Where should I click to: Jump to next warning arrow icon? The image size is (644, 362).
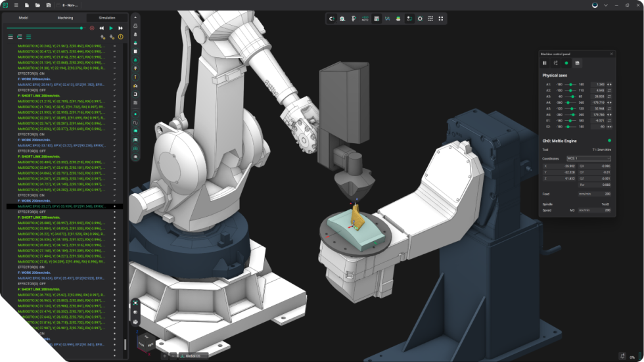tap(112, 37)
